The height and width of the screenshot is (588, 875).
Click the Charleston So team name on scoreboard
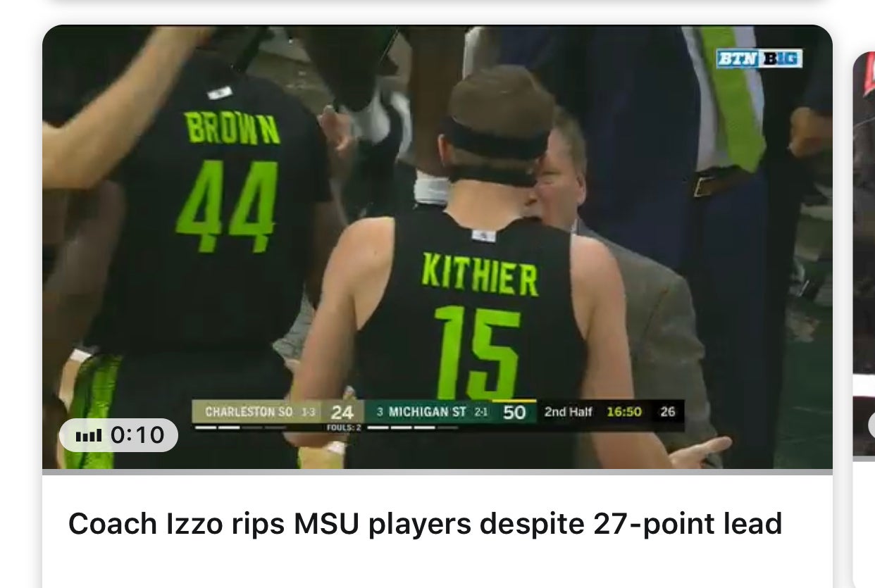(248, 411)
